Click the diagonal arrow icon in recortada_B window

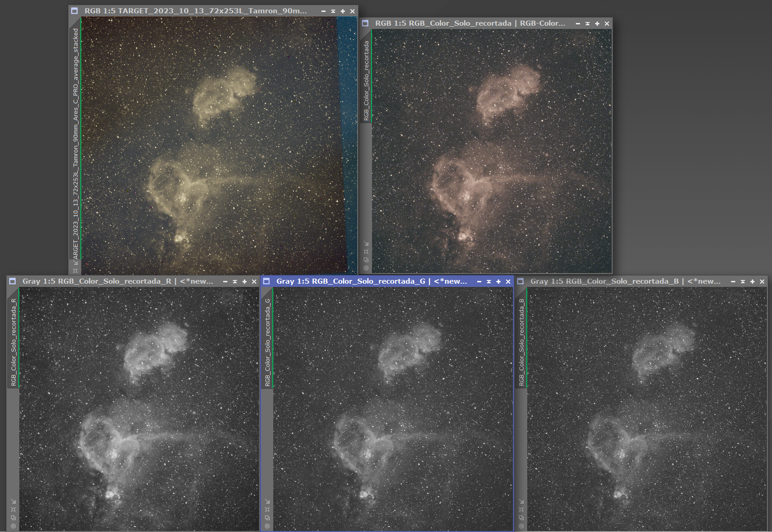point(521,502)
